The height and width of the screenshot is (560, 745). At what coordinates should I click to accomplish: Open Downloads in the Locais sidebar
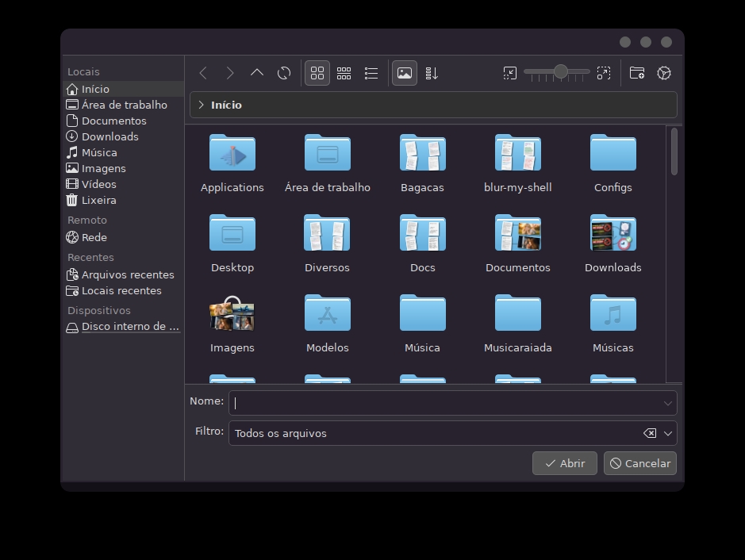109,136
